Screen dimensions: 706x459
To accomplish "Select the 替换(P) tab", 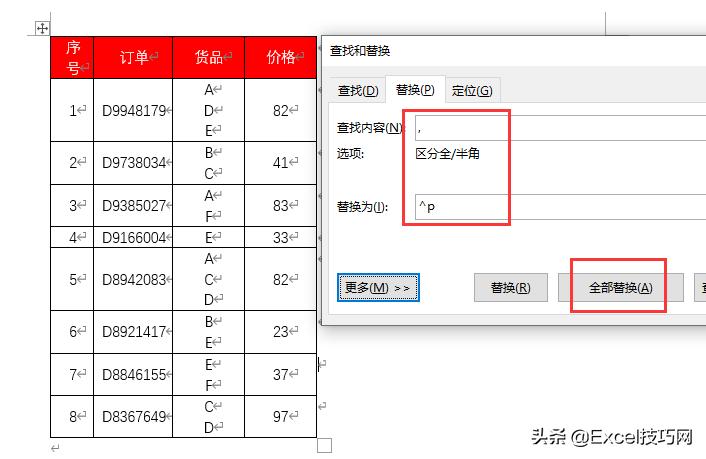I will coord(415,90).
